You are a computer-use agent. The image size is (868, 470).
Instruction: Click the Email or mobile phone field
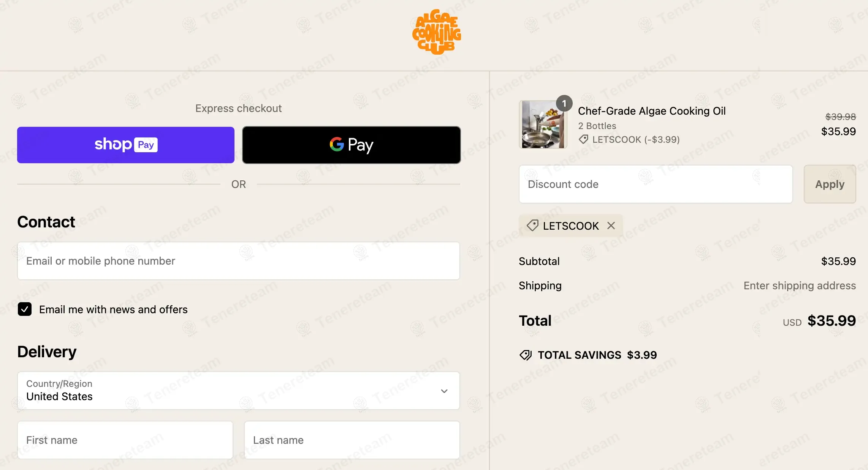pos(239,261)
